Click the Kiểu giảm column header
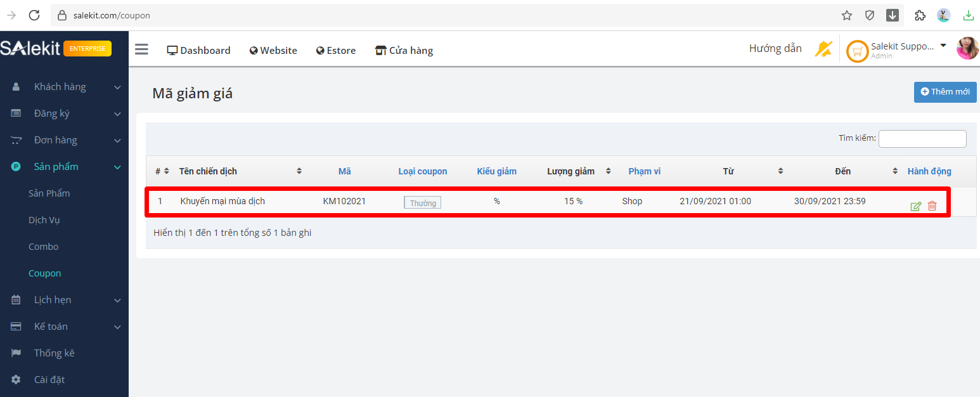 pos(496,171)
